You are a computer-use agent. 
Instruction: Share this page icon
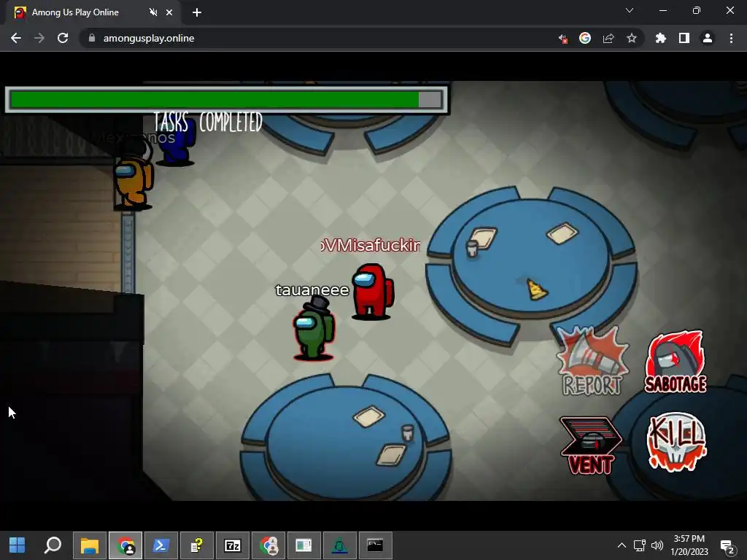point(608,38)
